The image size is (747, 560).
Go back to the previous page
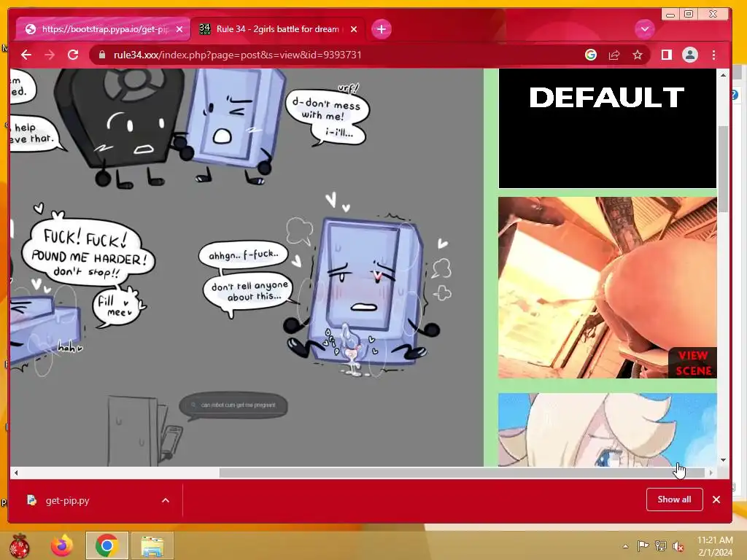point(26,55)
